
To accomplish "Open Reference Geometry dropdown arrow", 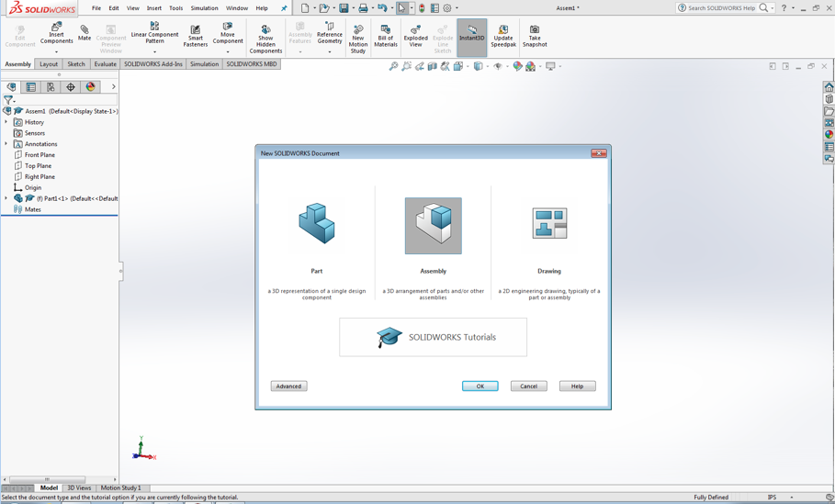I will pyautogui.click(x=330, y=51).
